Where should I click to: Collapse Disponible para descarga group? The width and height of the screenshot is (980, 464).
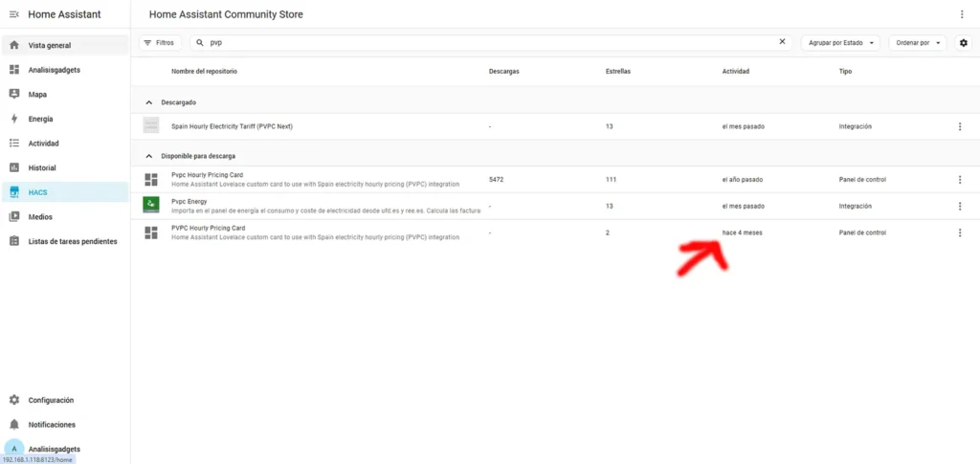tap(148, 156)
